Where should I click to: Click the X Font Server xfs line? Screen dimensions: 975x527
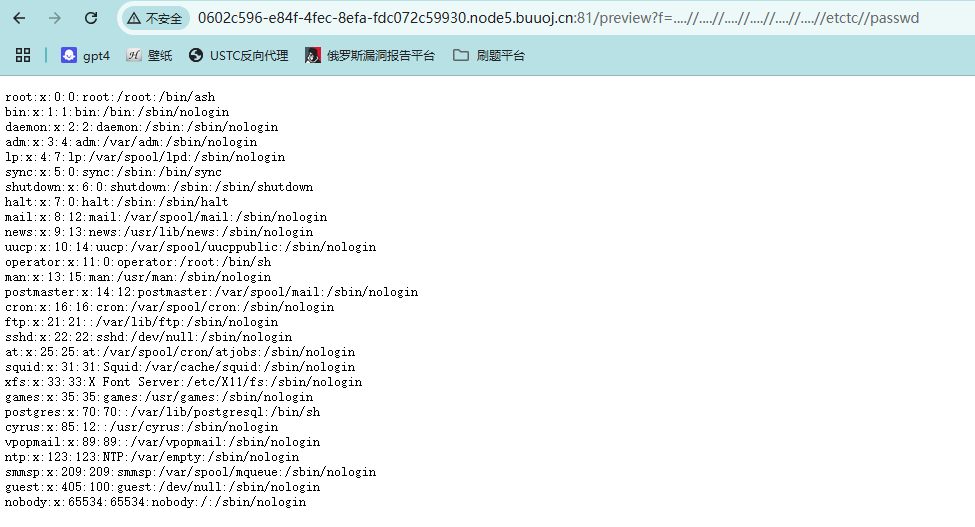coord(183,382)
